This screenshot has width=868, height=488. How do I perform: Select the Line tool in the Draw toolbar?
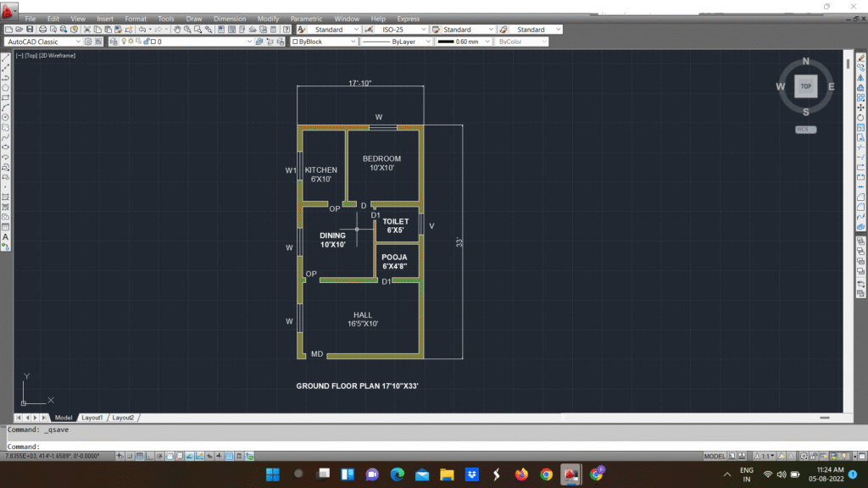(6, 58)
